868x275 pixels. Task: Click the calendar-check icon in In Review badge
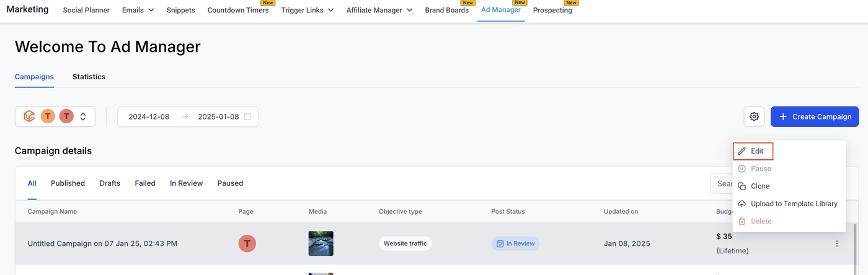tap(500, 243)
